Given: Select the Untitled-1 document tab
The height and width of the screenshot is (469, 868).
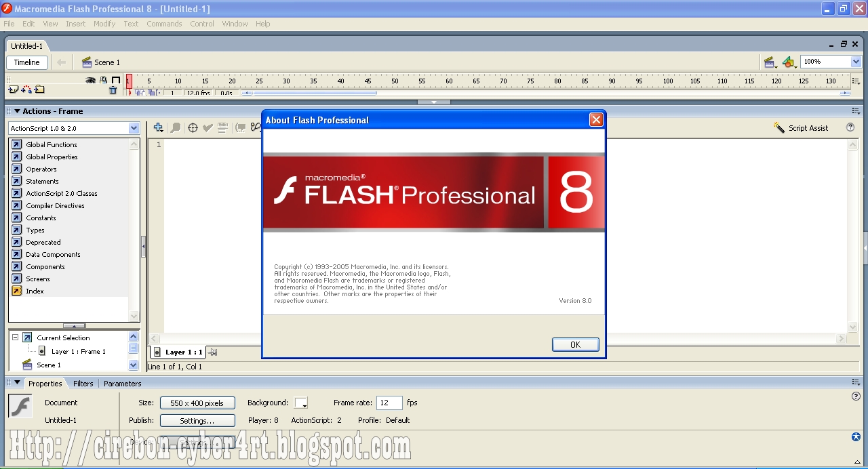Looking at the screenshot, I should 26,46.
